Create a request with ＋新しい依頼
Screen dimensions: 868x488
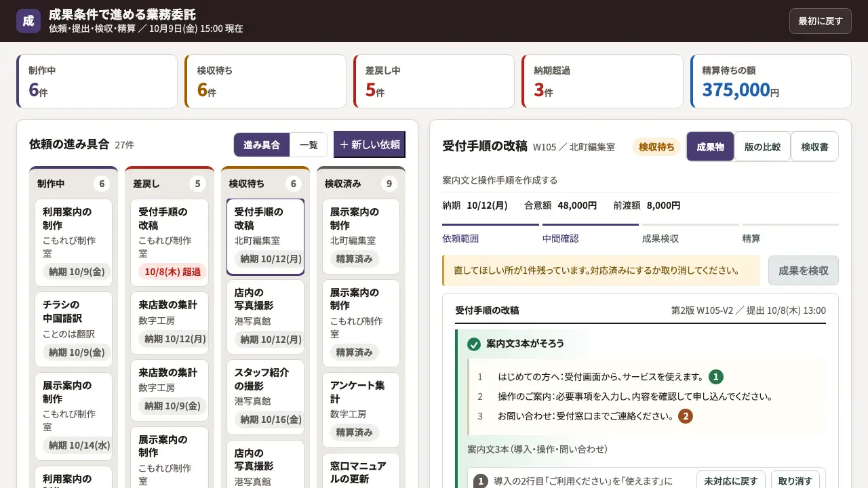click(x=370, y=144)
